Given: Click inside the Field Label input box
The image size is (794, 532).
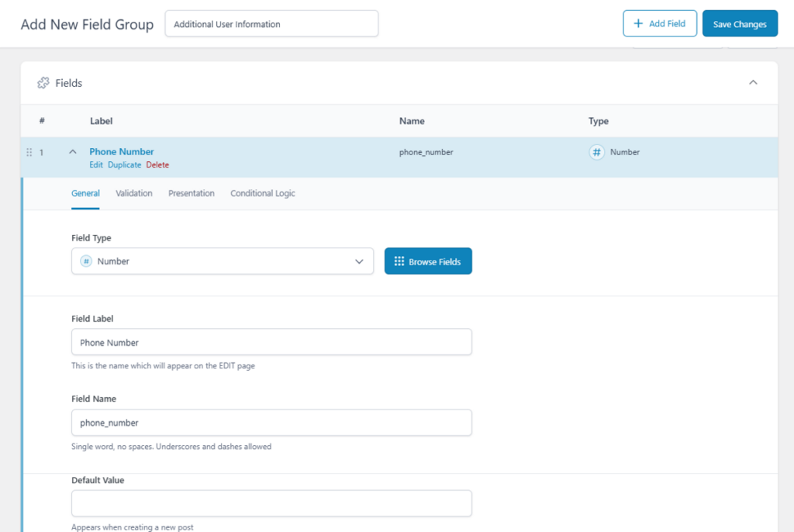Looking at the screenshot, I should tap(271, 342).
